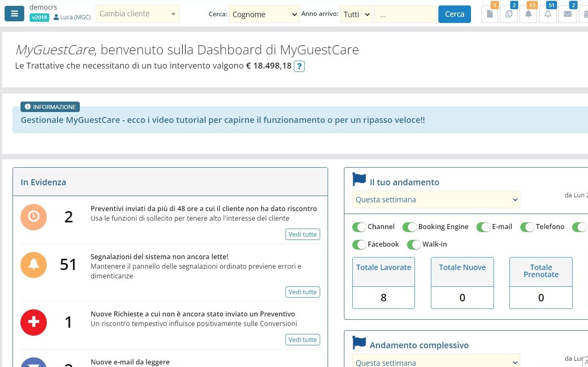Click the count 51 beside Segnalazioni
The width and height of the screenshot is (588, 367).
pos(68,265)
